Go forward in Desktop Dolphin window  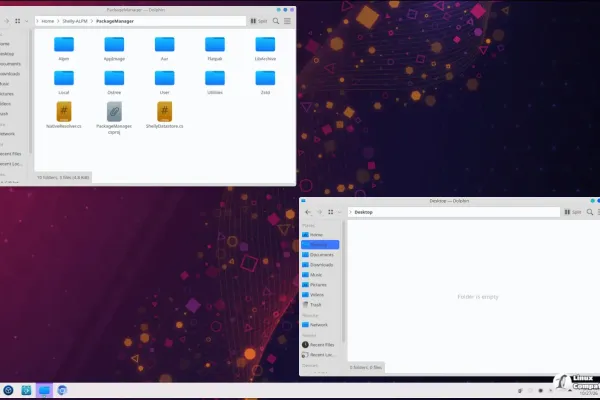coord(320,212)
